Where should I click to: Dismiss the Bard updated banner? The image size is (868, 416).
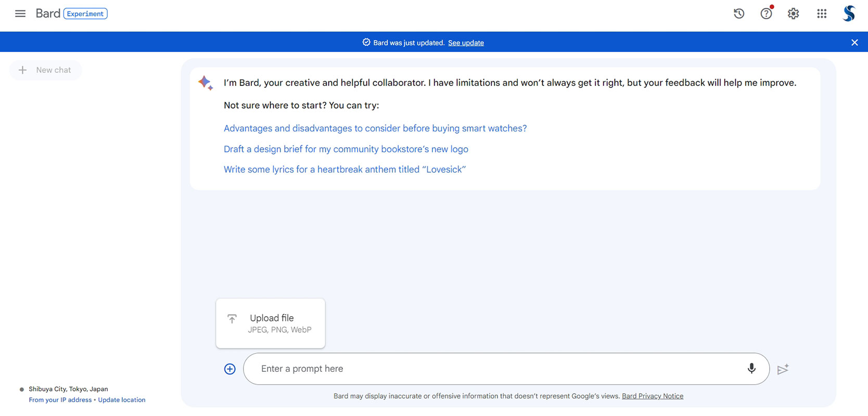pos(854,43)
